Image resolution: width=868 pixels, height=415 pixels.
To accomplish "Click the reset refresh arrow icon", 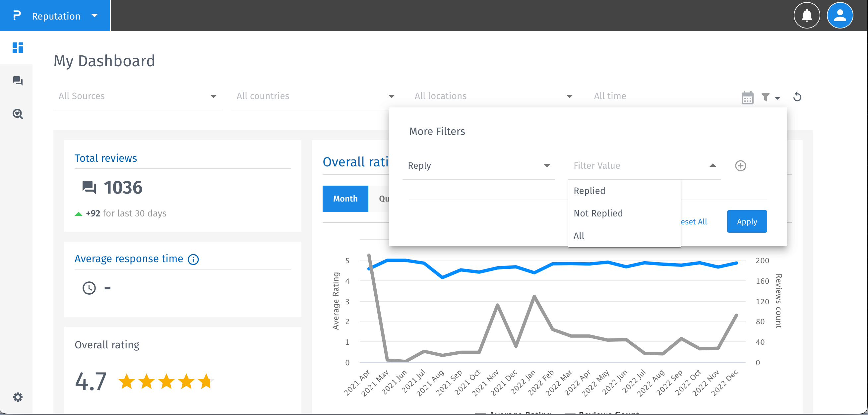I will point(797,97).
